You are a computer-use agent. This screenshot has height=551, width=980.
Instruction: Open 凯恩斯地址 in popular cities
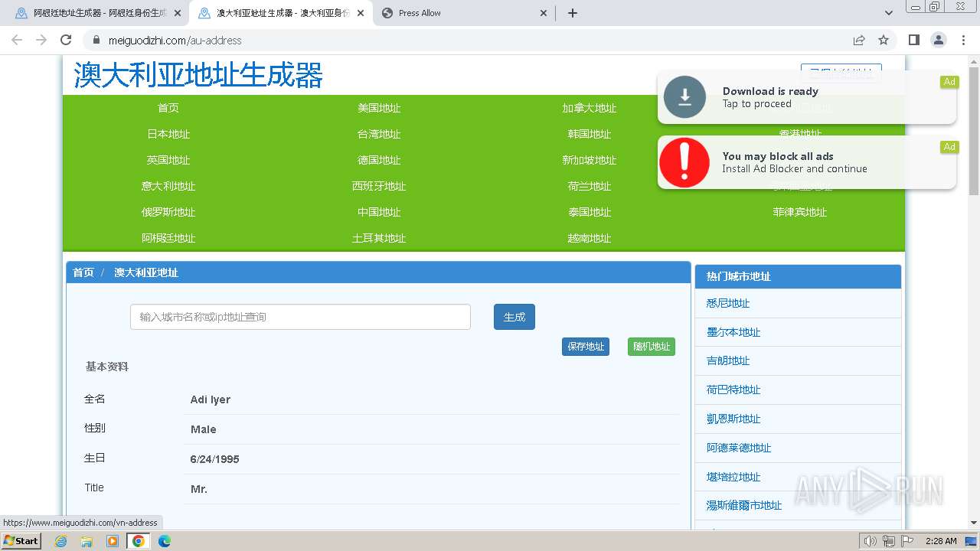[733, 419]
